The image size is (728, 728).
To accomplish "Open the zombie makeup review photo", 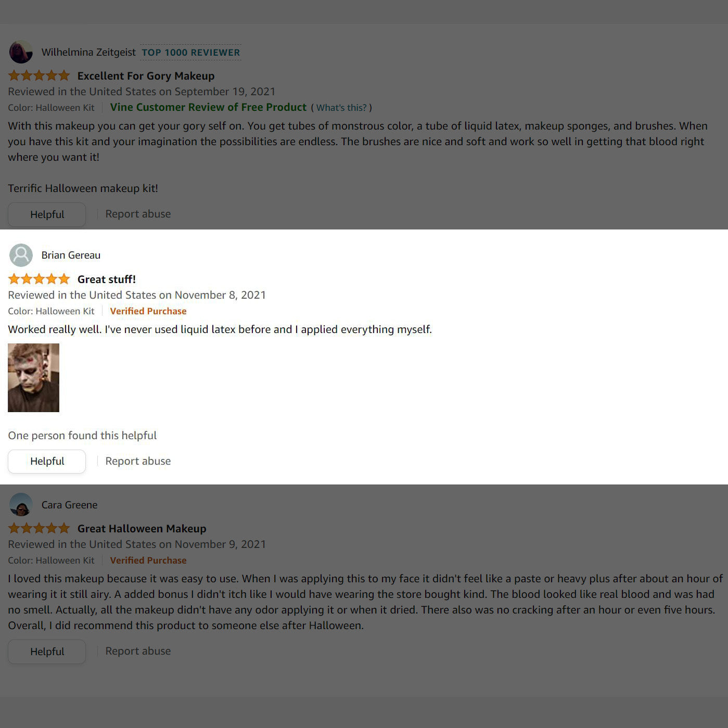I will [33, 378].
